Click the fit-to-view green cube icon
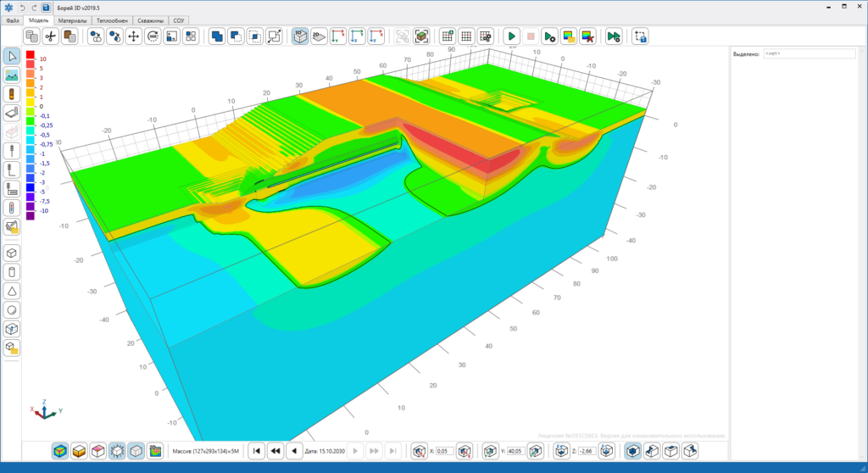868x473 pixels. (x=421, y=36)
